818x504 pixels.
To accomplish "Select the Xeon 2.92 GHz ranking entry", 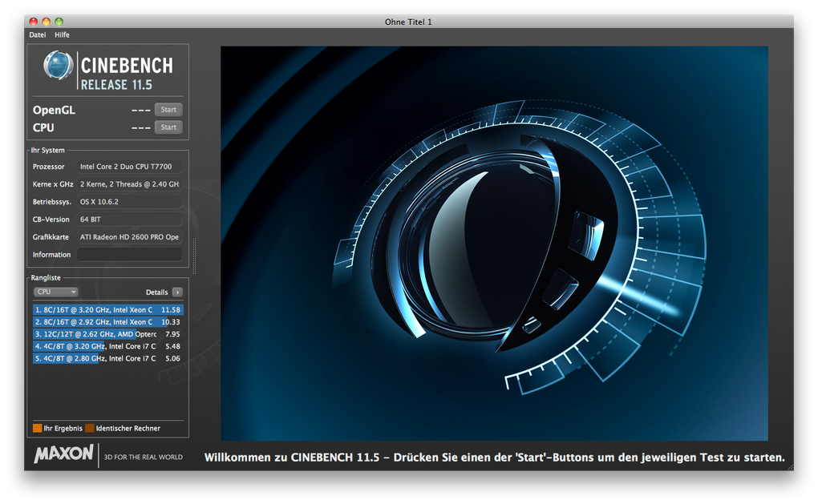I will pos(107,321).
